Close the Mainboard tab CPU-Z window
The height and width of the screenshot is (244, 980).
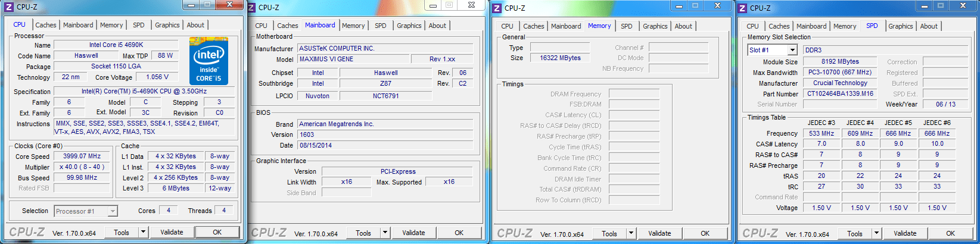pyautogui.click(x=472, y=5)
